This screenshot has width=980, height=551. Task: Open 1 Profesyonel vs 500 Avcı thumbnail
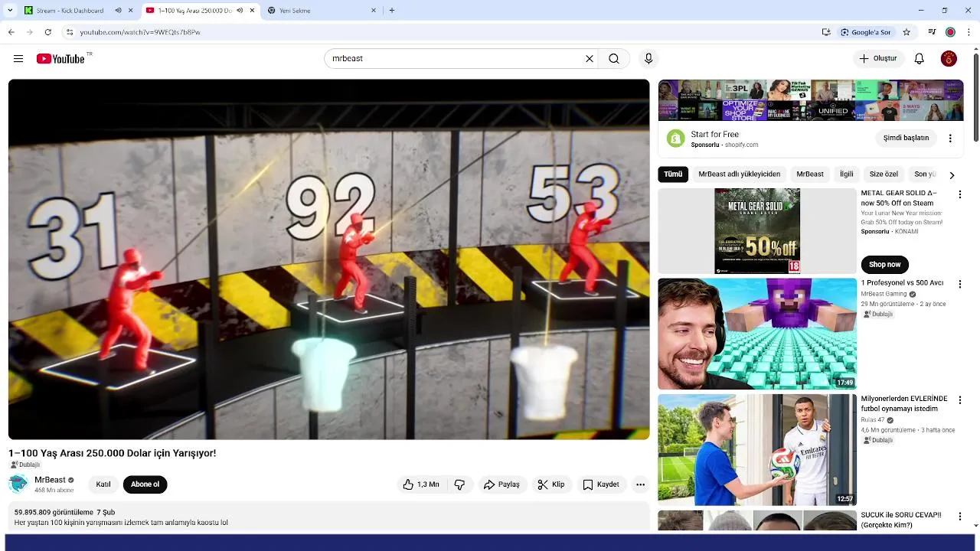pos(757,334)
